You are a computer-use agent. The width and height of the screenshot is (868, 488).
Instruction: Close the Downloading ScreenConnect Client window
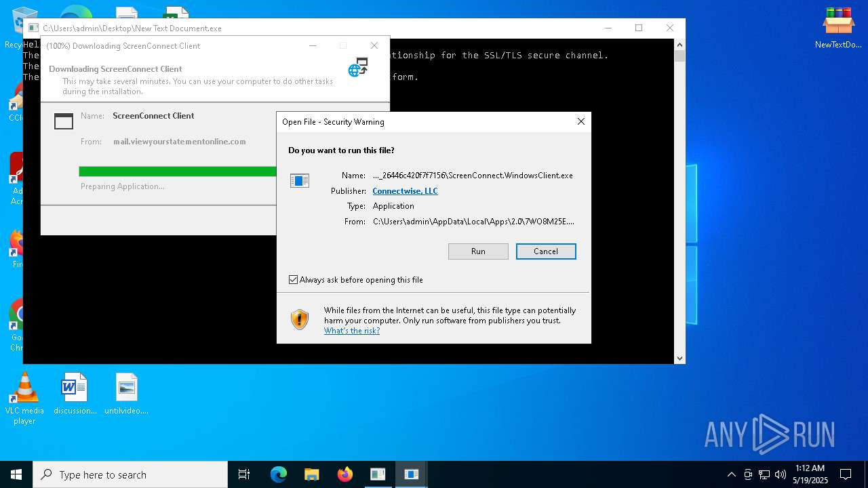coord(374,45)
